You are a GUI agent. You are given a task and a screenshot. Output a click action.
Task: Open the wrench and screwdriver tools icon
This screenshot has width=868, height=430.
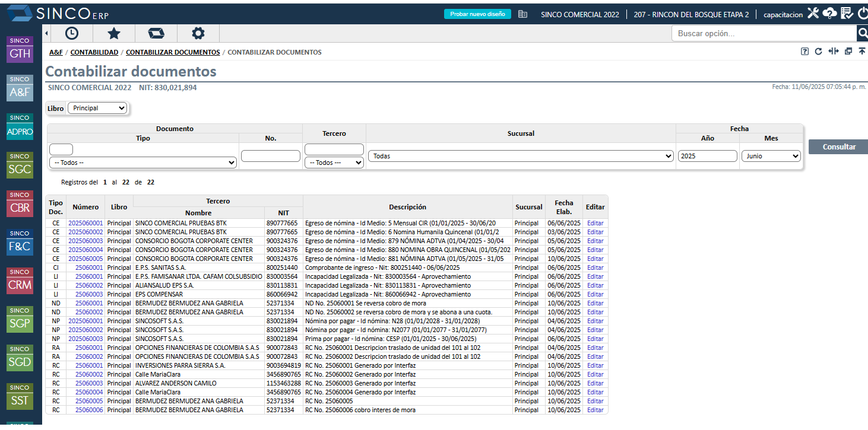click(x=813, y=13)
